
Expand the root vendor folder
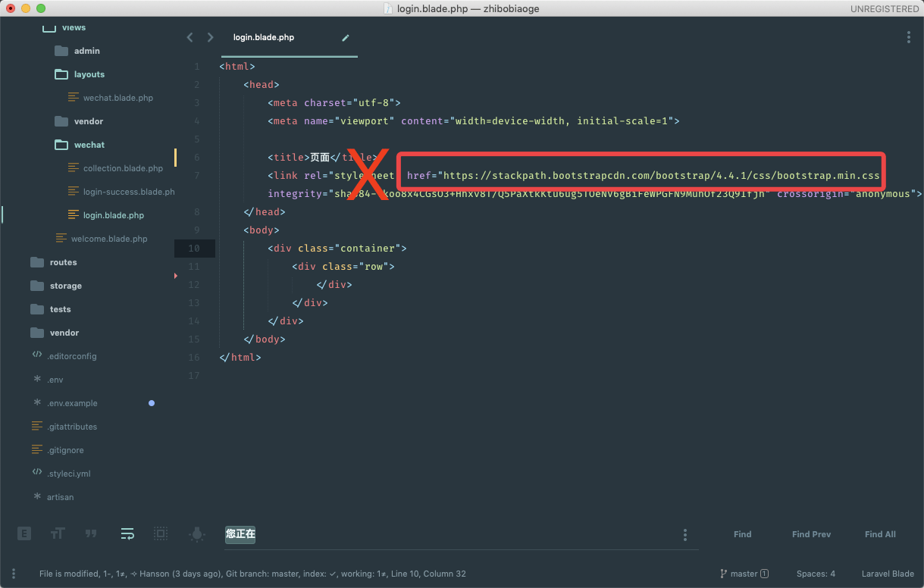64,333
